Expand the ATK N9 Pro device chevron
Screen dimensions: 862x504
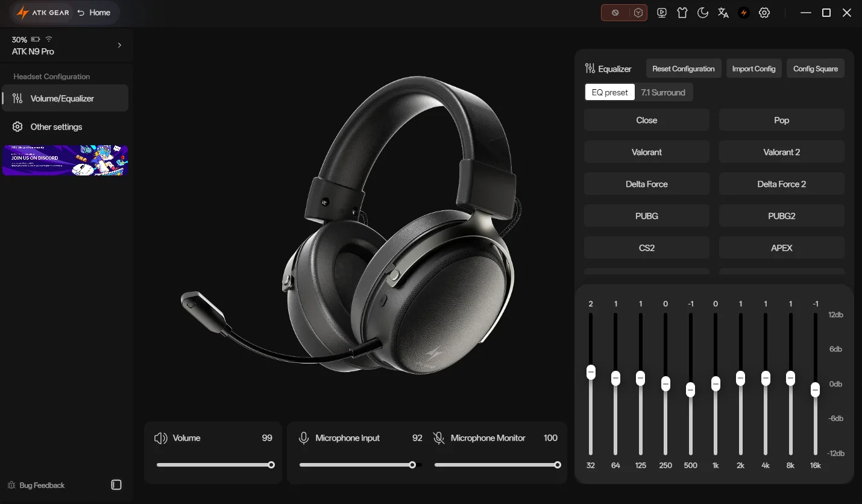coord(119,45)
